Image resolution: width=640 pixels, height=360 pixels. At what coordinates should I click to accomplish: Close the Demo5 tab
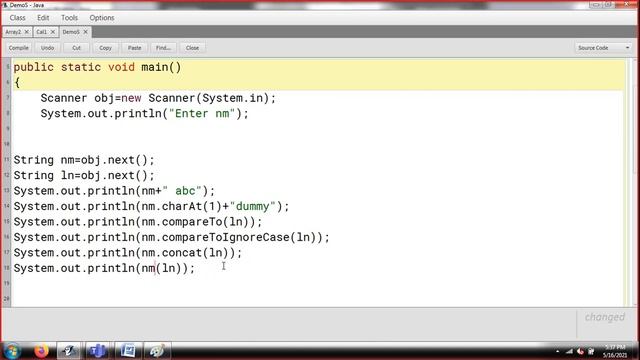[86, 32]
